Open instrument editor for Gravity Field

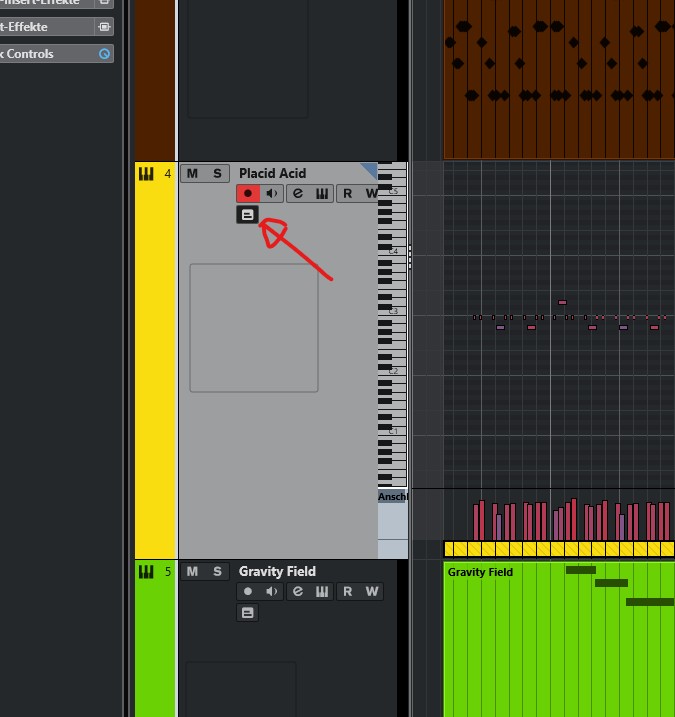[x=322, y=592]
